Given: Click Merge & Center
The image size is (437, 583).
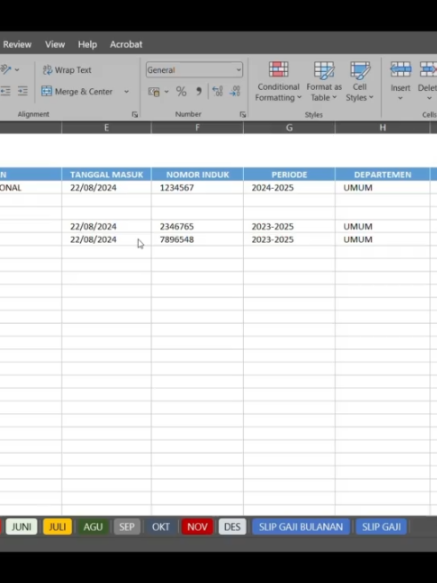Looking at the screenshot, I should click(77, 91).
